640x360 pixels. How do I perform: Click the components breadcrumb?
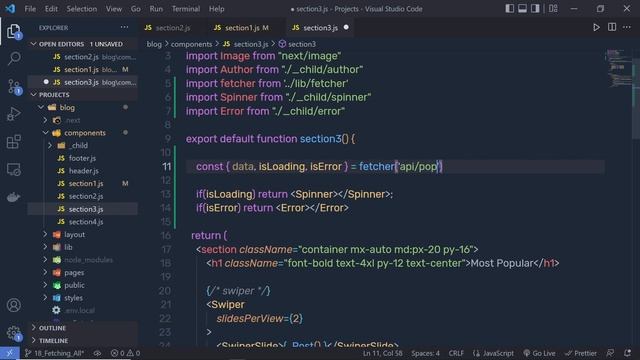coord(191,44)
